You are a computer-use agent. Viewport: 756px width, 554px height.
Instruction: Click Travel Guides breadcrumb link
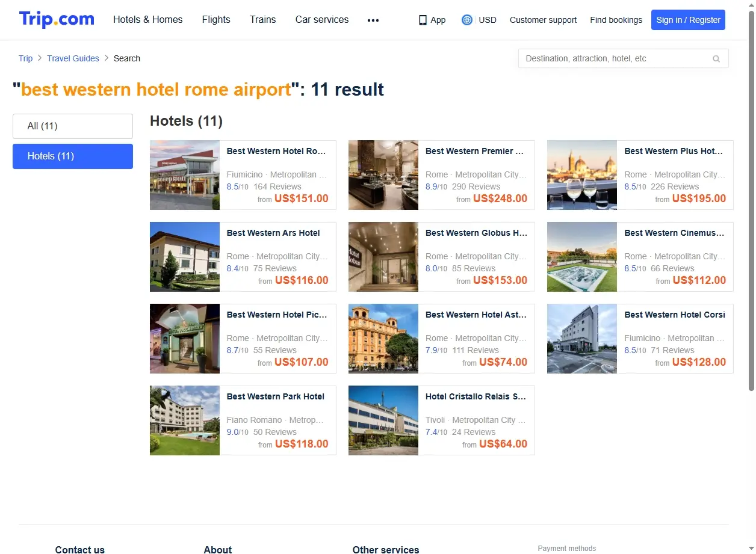(73, 58)
